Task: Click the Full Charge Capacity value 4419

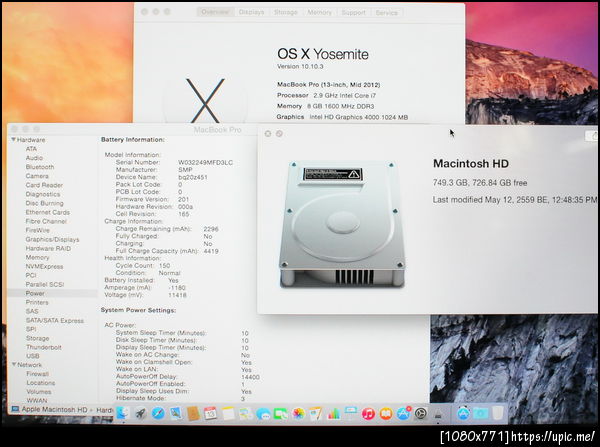Action: tap(211, 251)
